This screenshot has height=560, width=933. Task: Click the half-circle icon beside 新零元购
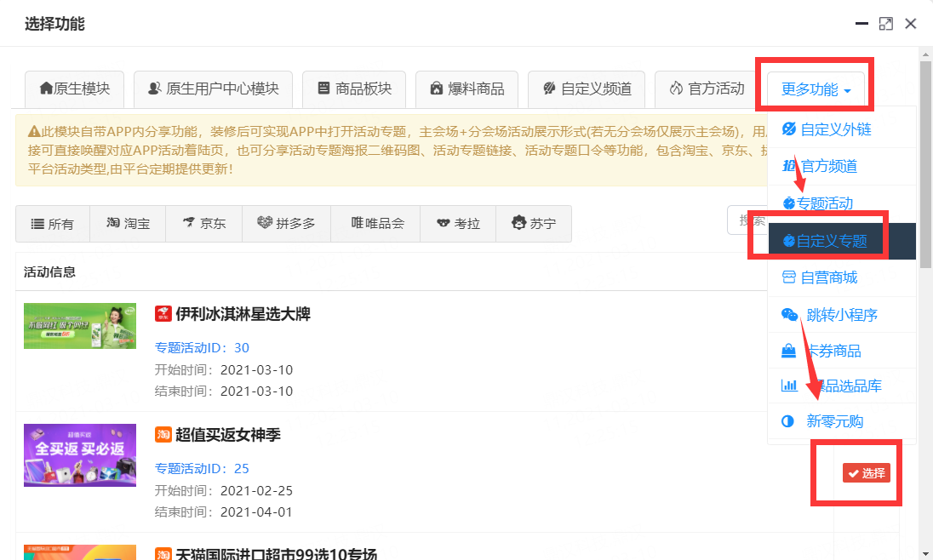coord(787,421)
